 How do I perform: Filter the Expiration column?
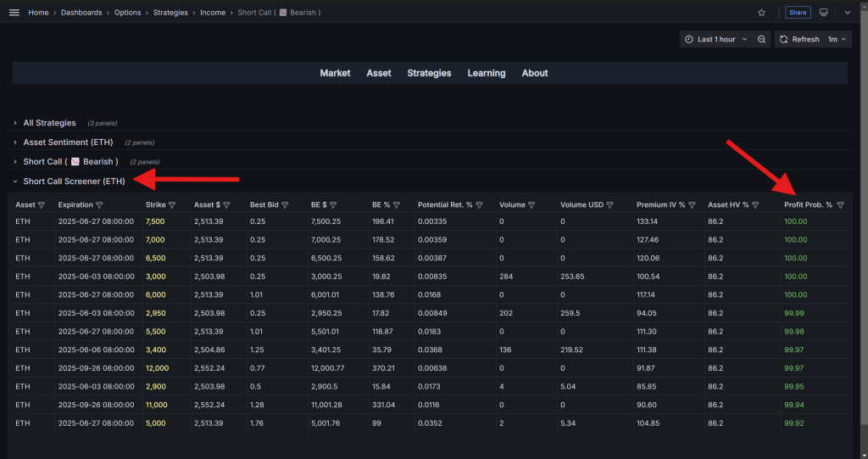(100, 205)
